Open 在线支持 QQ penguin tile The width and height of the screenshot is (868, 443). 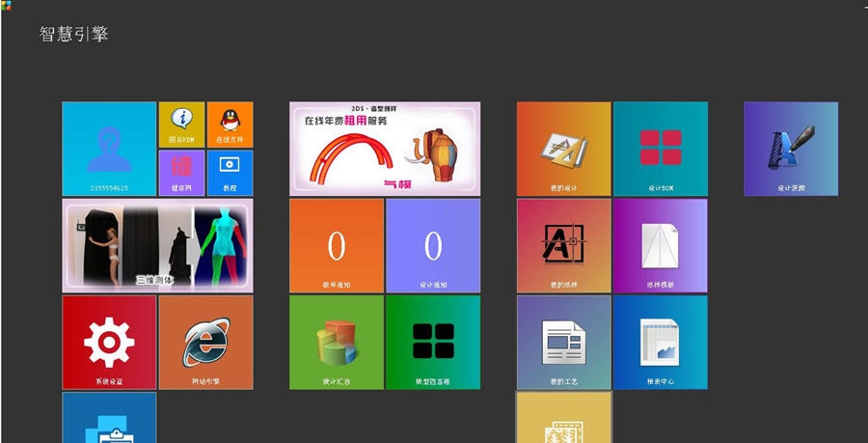[x=230, y=125]
